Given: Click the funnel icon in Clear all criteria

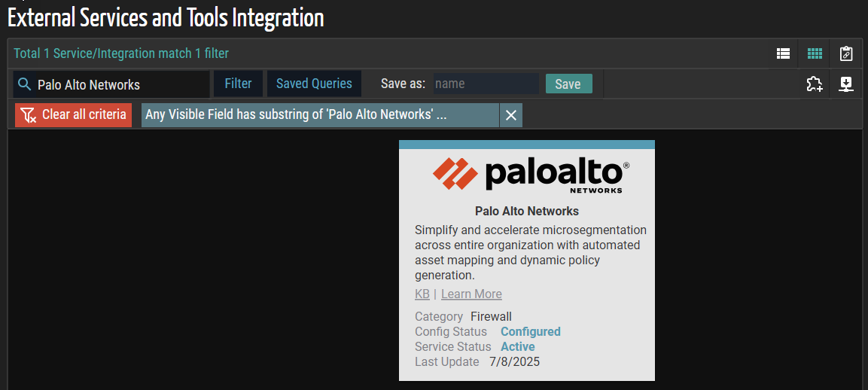Looking at the screenshot, I should coord(29,115).
